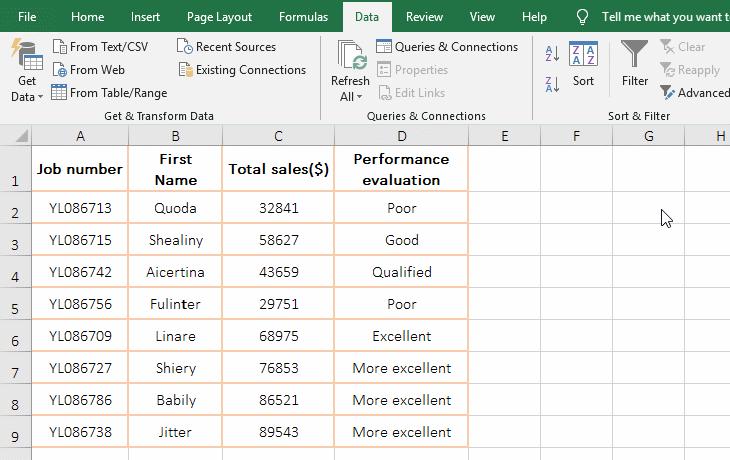Click the Get Data icon
Image resolution: width=730 pixels, height=460 pixels.
26,58
